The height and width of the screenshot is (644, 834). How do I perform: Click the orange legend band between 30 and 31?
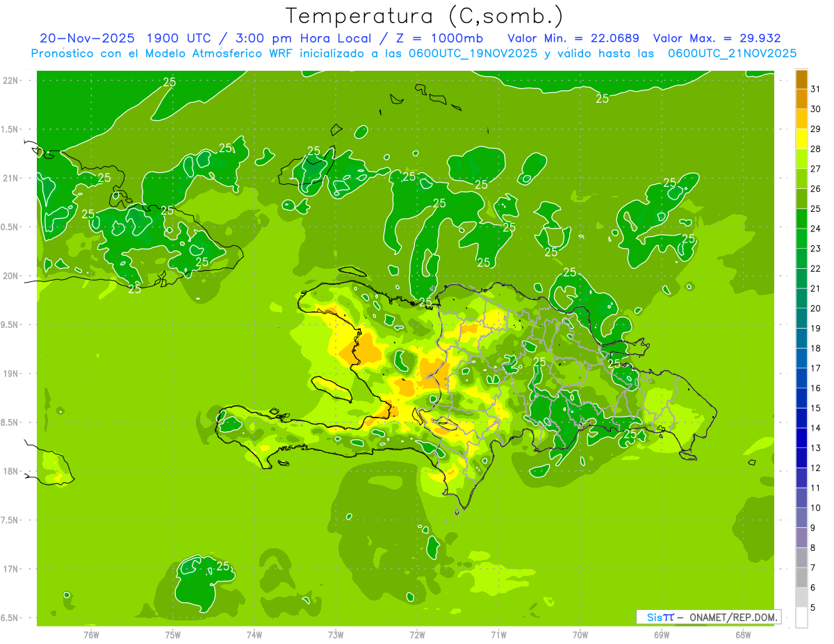pos(801,99)
